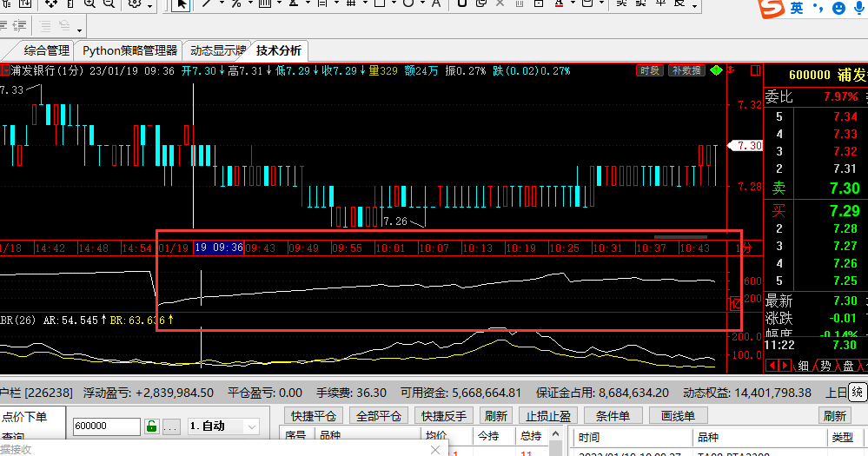The image size is (868, 456).
Task: Open the line tool dropdown arrow
Action: click(222, 3)
